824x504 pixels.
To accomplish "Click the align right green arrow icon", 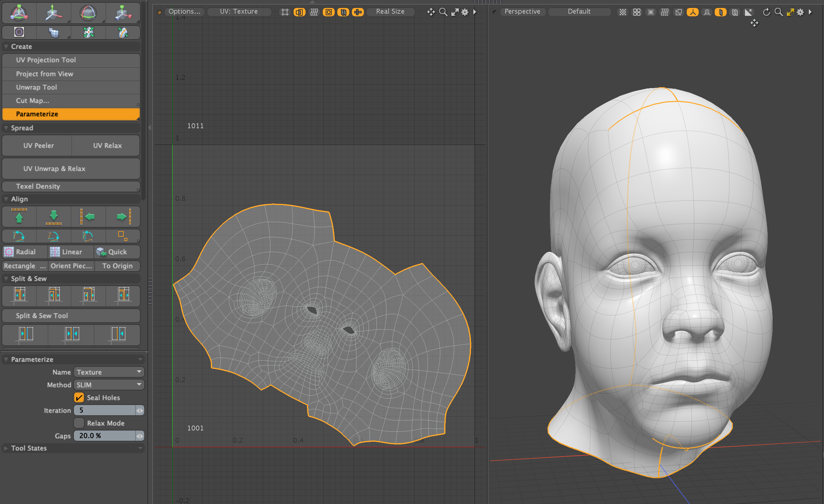I will click(123, 216).
